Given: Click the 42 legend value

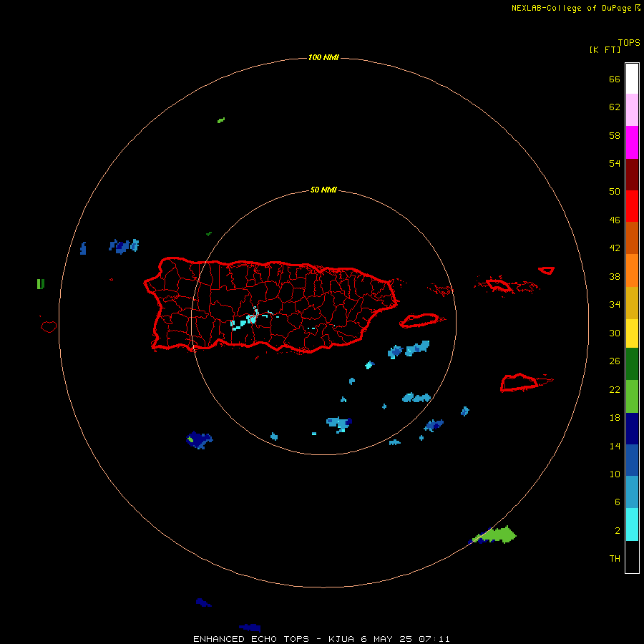Looking at the screenshot, I should [x=615, y=248].
